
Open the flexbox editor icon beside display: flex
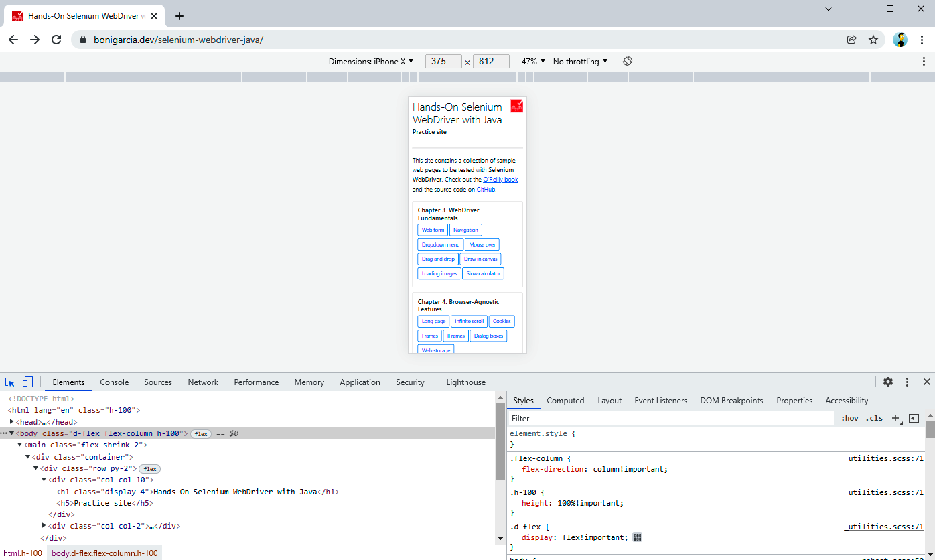[x=637, y=537]
